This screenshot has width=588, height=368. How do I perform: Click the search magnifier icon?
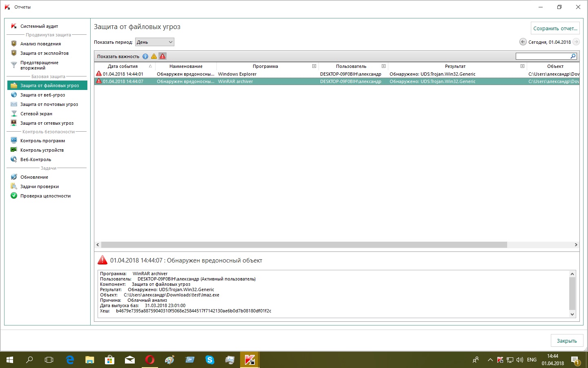pyautogui.click(x=573, y=56)
